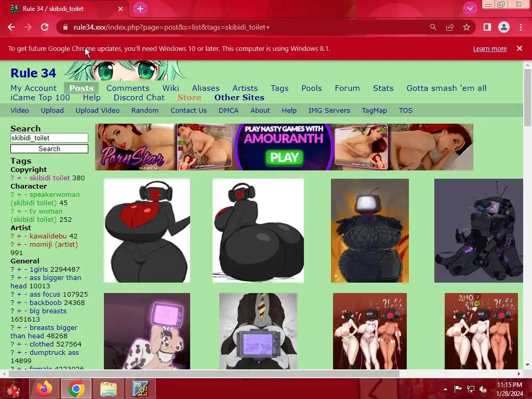Screen dimensions: 532x399
Task: Click the zoom magnifier icon in address bar
Action: [433, 27]
